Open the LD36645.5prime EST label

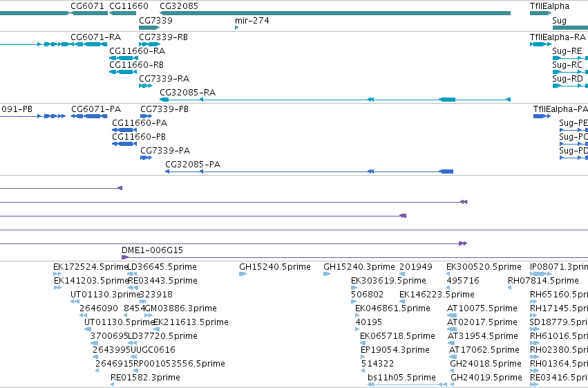[162, 267]
